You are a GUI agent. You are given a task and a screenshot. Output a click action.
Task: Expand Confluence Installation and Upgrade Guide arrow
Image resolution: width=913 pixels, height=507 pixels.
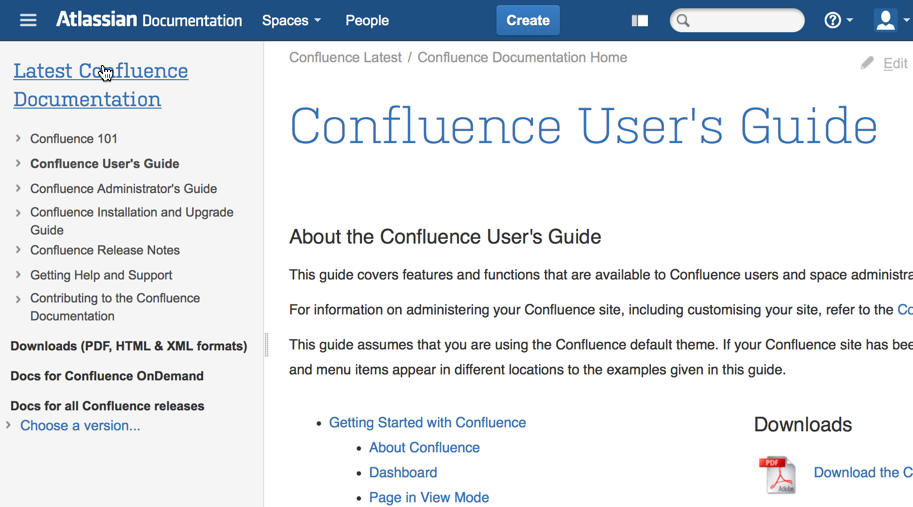pos(18,213)
